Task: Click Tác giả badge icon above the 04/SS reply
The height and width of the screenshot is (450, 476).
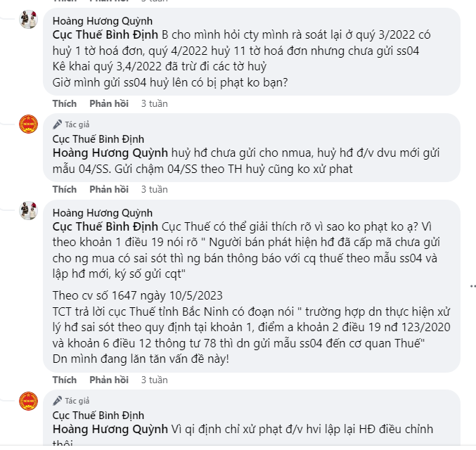Action: 58,124
